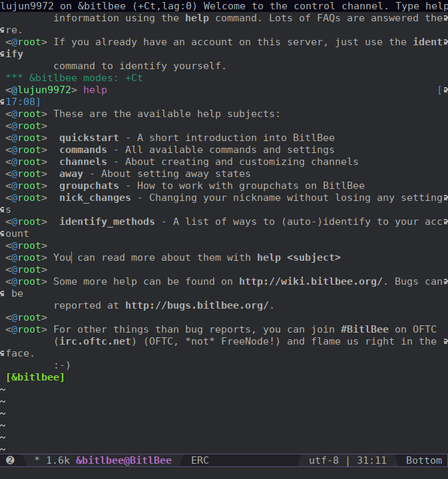Open the bugs.bitlbee.org link

tap(196, 305)
